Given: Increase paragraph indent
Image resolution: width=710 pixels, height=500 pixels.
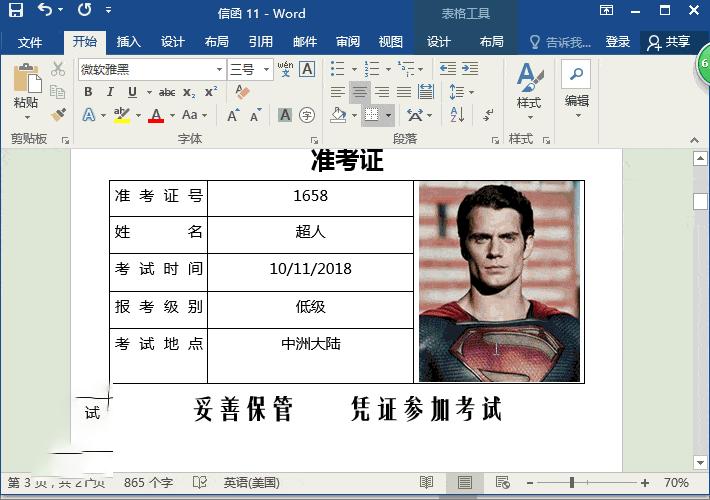Looking at the screenshot, I should point(470,69).
